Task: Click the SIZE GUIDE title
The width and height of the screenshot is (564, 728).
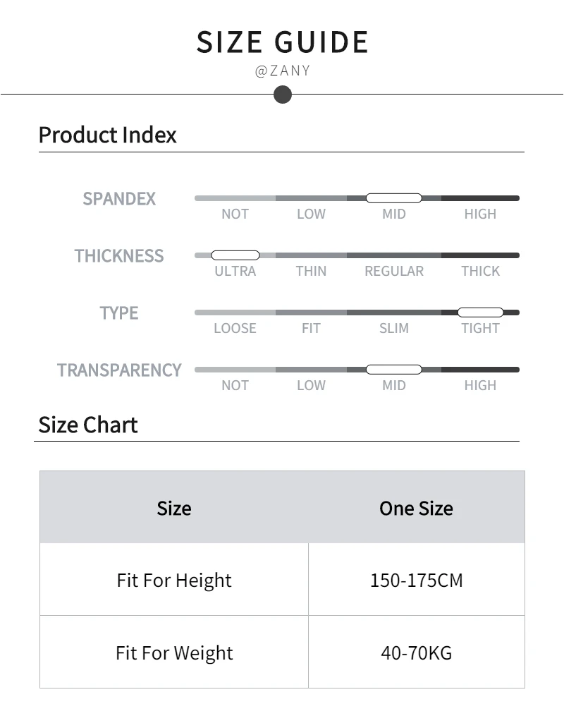Action: [x=283, y=42]
